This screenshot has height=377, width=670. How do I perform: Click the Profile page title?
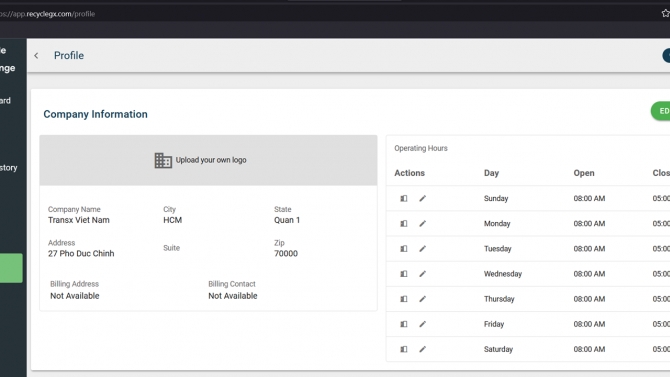click(69, 56)
